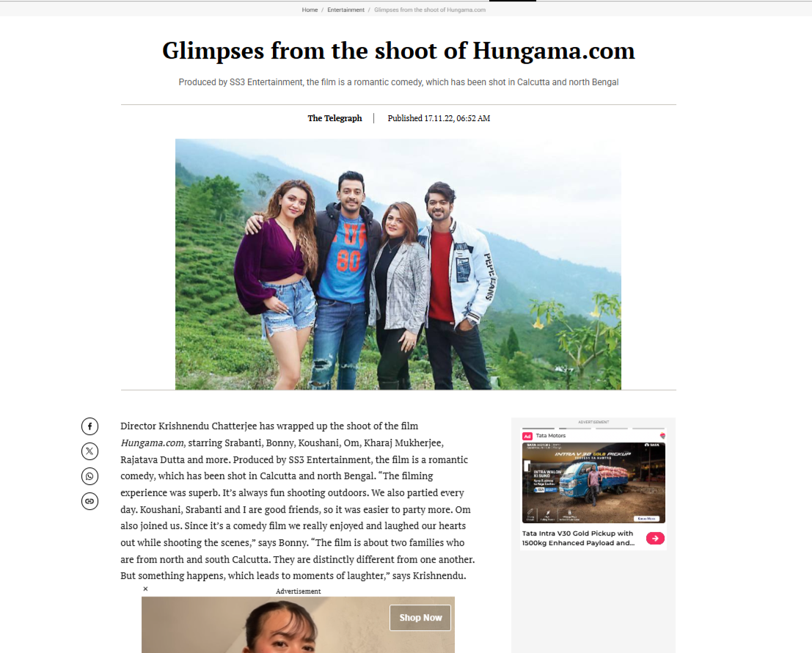
Task: Click the Tata Intra V30 Gold Pickup ad headline
Action: click(x=578, y=538)
